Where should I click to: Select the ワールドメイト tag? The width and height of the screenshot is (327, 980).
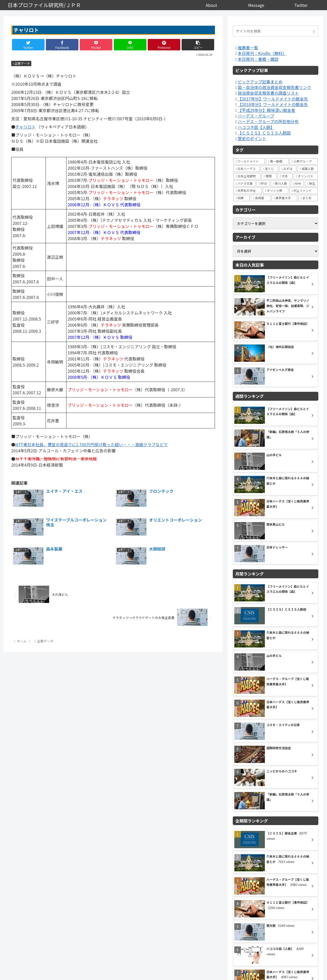[249, 161]
